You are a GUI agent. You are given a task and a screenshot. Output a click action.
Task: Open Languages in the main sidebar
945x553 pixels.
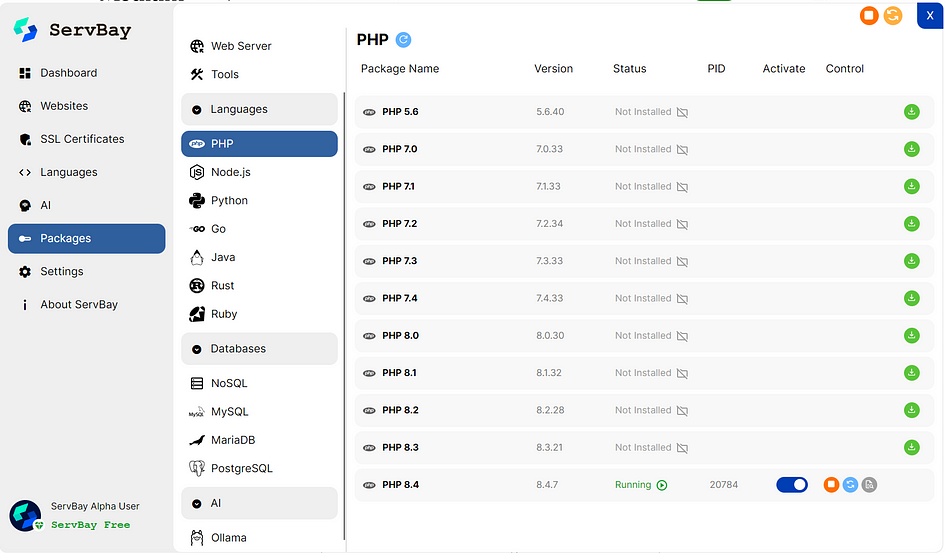click(x=86, y=172)
